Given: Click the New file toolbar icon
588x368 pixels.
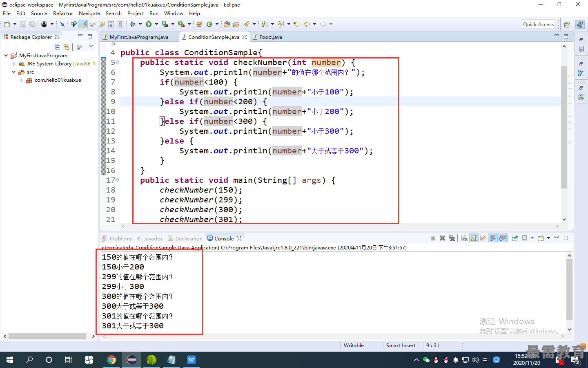Looking at the screenshot, I should click(7, 24).
